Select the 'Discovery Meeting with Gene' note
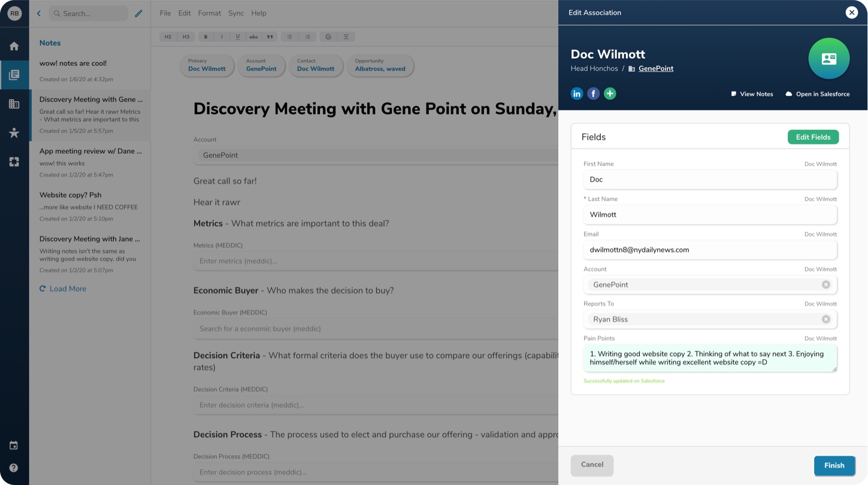The image size is (868, 485). [x=90, y=115]
